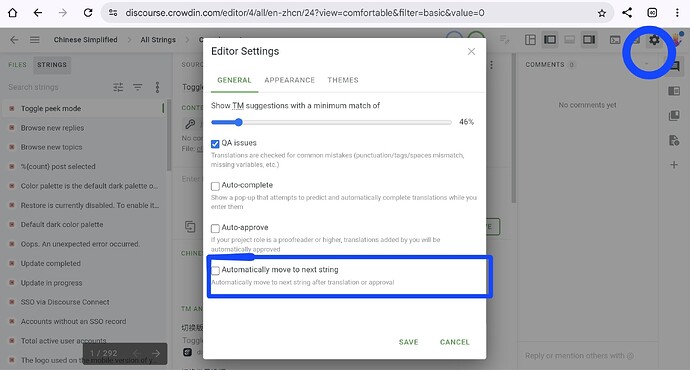Go to next string arrow in pager
Viewport: 690px width, 370px height.
[156, 353]
